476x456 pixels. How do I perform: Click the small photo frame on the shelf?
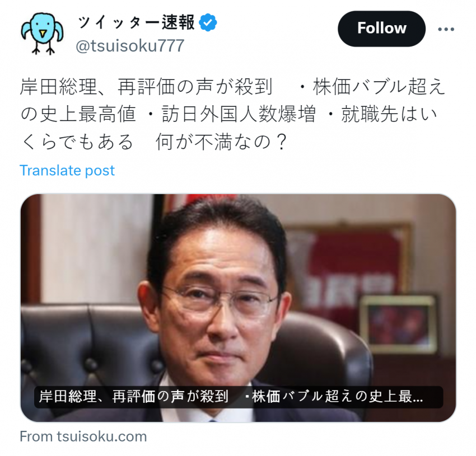[x=399, y=324]
